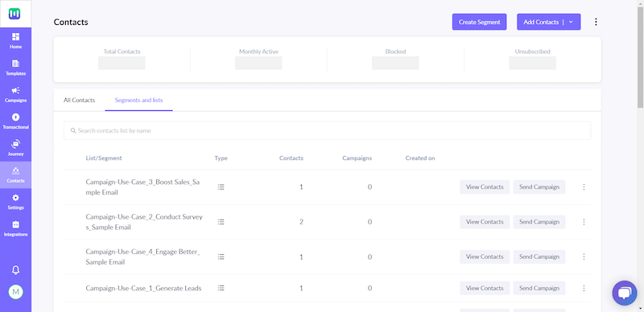
Task: Click the search magnifier icon
Action: (73, 130)
